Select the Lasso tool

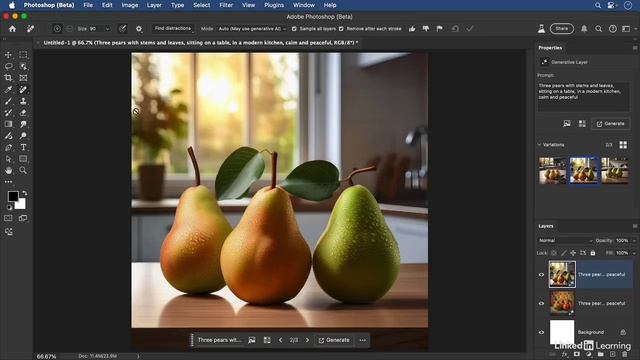click(x=8, y=66)
